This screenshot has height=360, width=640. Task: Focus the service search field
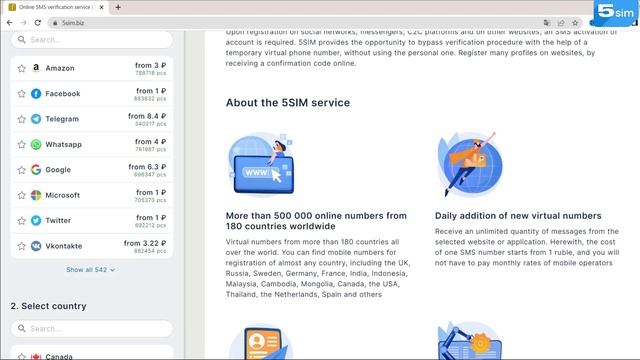[92, 40]
